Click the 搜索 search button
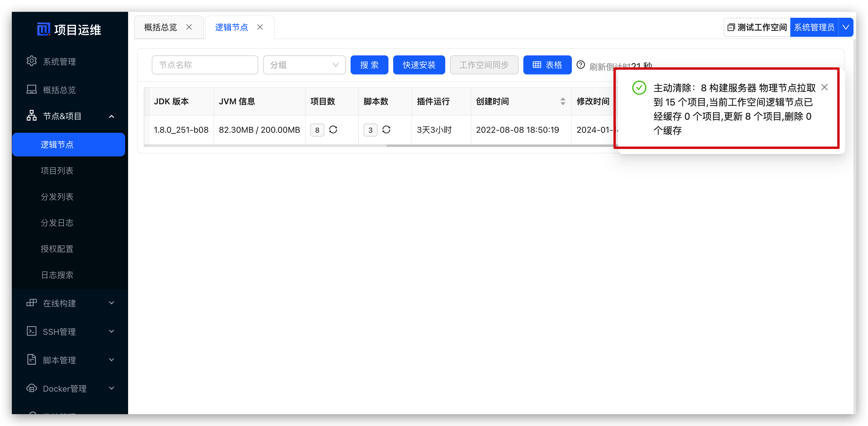The image size is (868, 426). point(369,65)
